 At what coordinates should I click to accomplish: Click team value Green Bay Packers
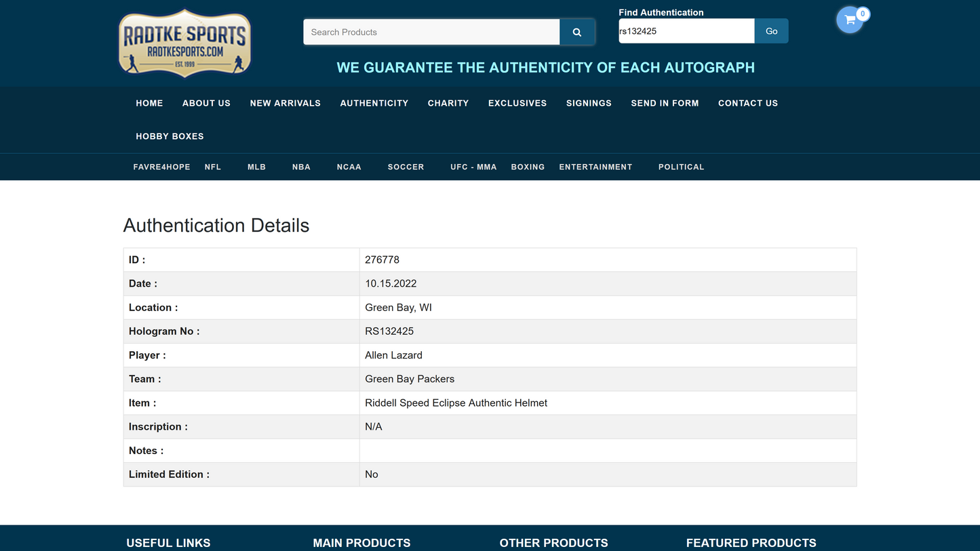pos(410,379)
